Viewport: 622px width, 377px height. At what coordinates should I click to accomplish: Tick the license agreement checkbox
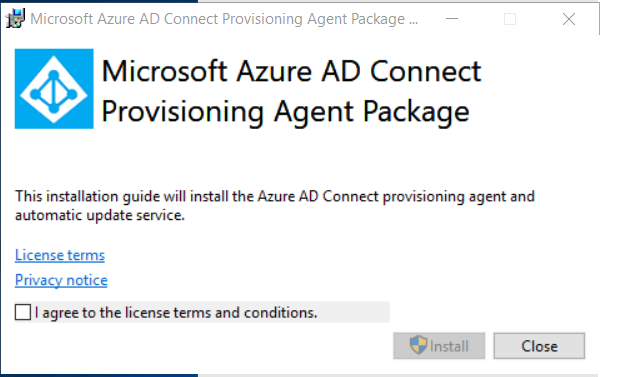[x=23, y=312]
